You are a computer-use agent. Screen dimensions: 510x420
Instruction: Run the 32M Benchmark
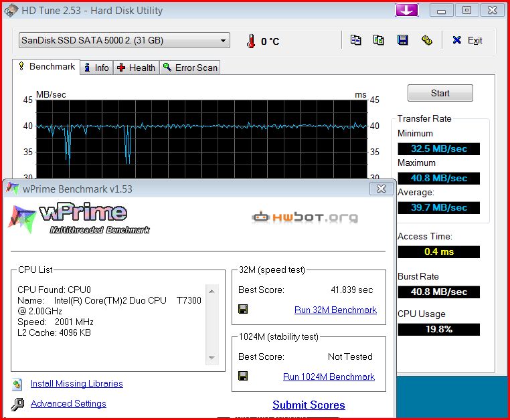[x=335, y=310]
